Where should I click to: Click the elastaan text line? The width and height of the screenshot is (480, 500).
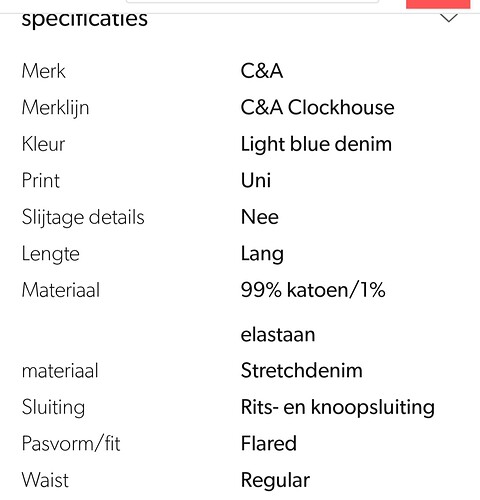(x=278, y=335)
